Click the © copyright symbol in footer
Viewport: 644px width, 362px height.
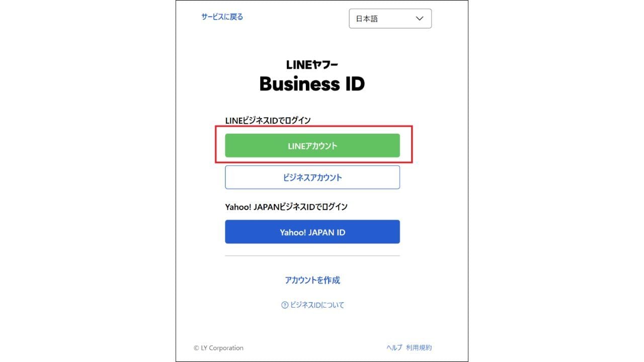[196, 348]
